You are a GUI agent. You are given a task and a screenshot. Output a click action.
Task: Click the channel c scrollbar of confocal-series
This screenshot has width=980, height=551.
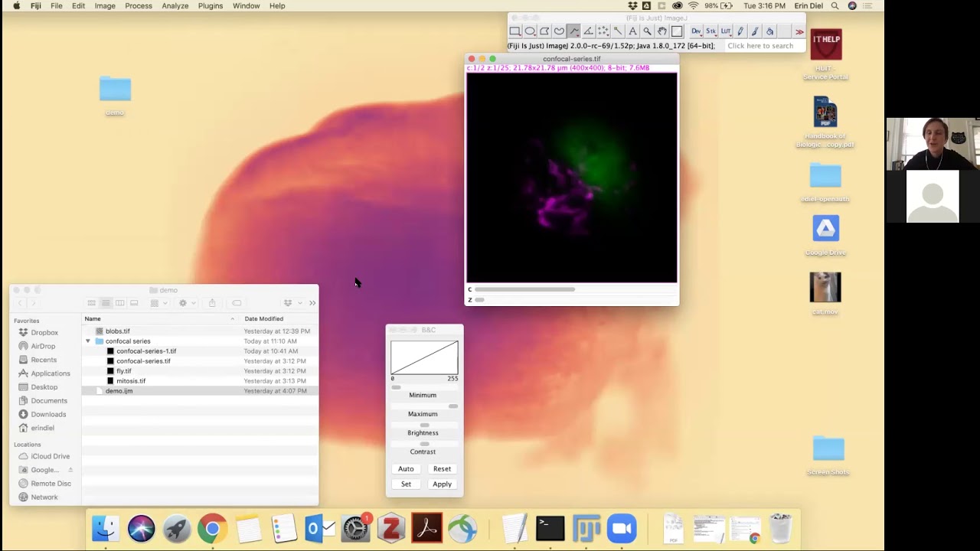(575, 289)
